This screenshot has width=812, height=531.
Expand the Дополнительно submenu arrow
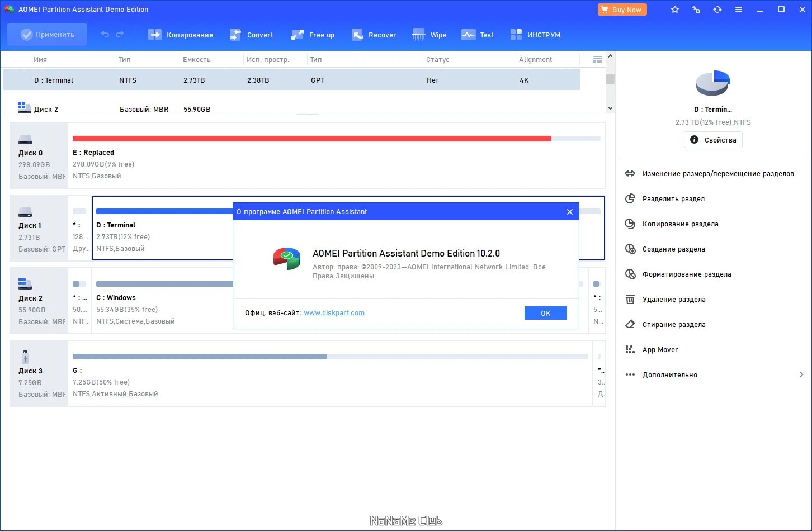[x=801, y=374]
